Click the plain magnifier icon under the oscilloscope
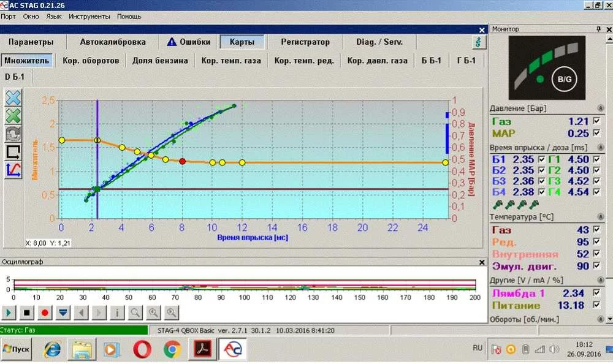The width and height of the screenshot is (613, 364). (135, 313)
